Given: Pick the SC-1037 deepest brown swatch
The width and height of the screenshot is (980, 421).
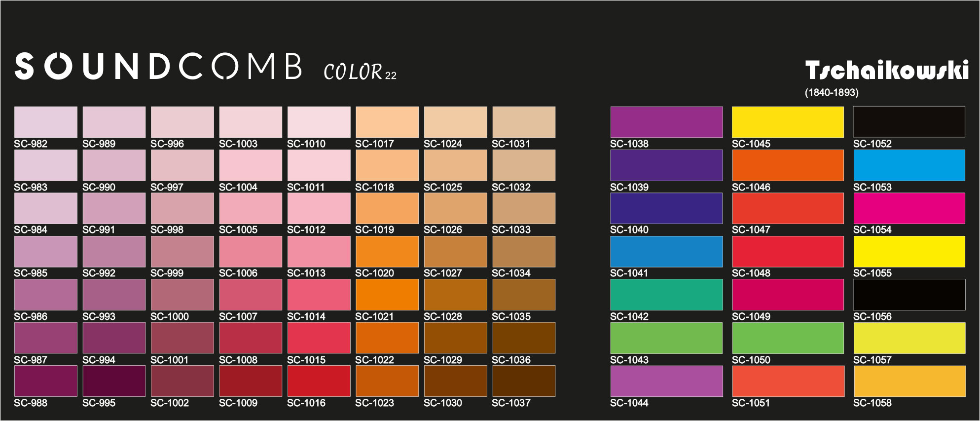Looking at the screenshot, I should tap(524, 381).
